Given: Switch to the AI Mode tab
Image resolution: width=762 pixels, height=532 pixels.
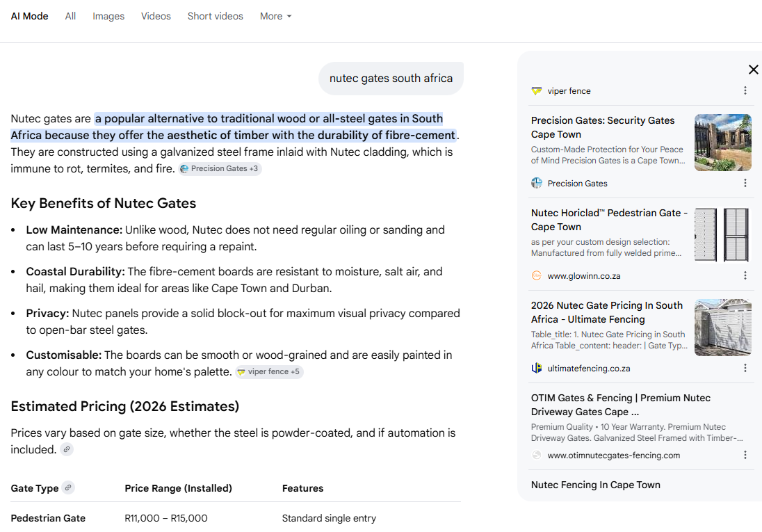Looking at the screenshot, I should [x=30, y=16].
